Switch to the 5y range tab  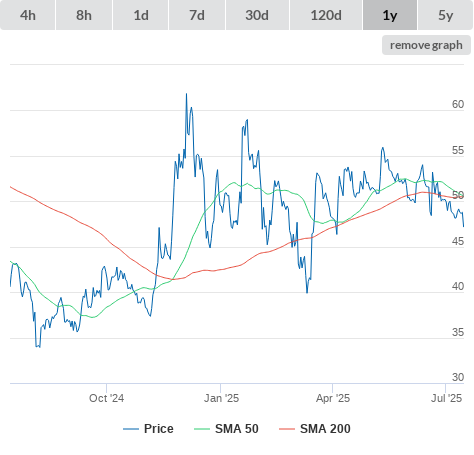click(x=446, y=15)
